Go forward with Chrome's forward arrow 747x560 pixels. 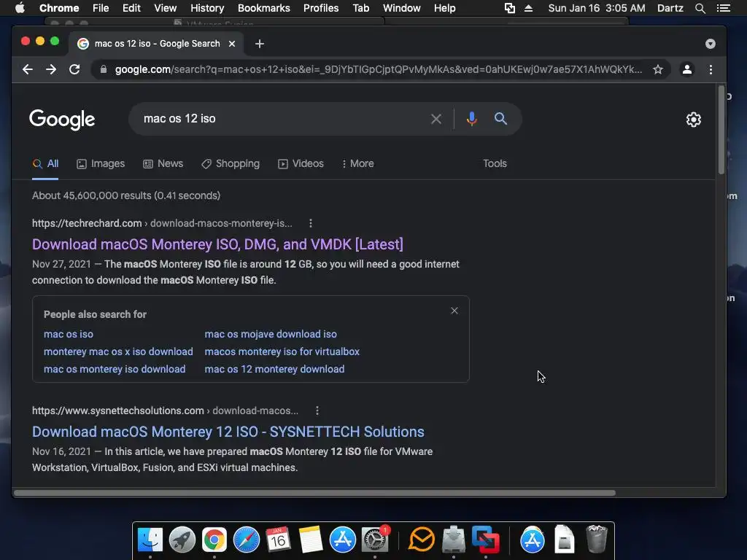[x=51, y=69]
